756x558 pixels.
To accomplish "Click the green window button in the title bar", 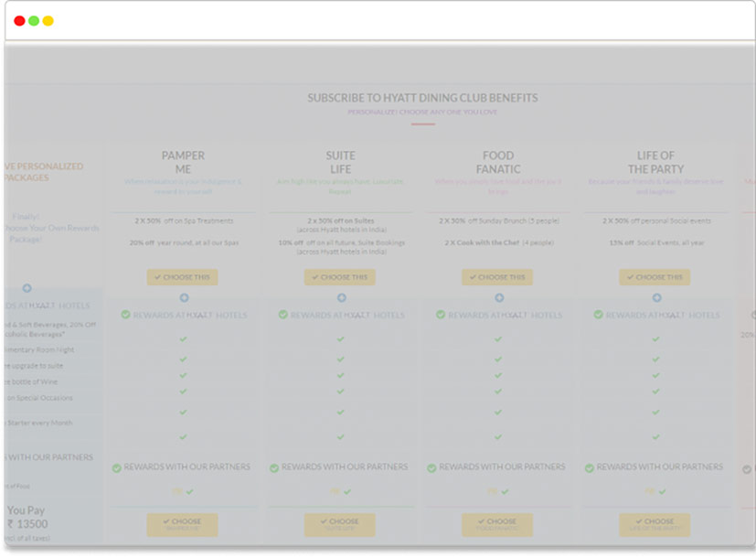I will 34,21.
